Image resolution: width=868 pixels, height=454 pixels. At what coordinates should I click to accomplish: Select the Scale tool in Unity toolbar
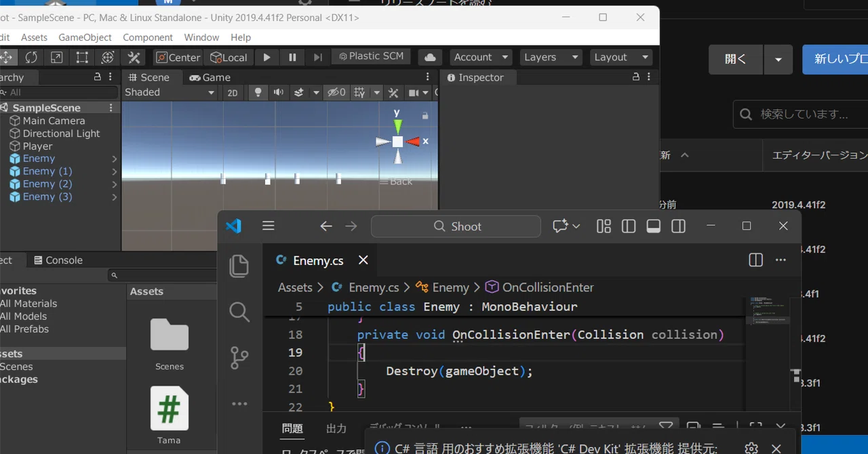click(x=57, y=58)
